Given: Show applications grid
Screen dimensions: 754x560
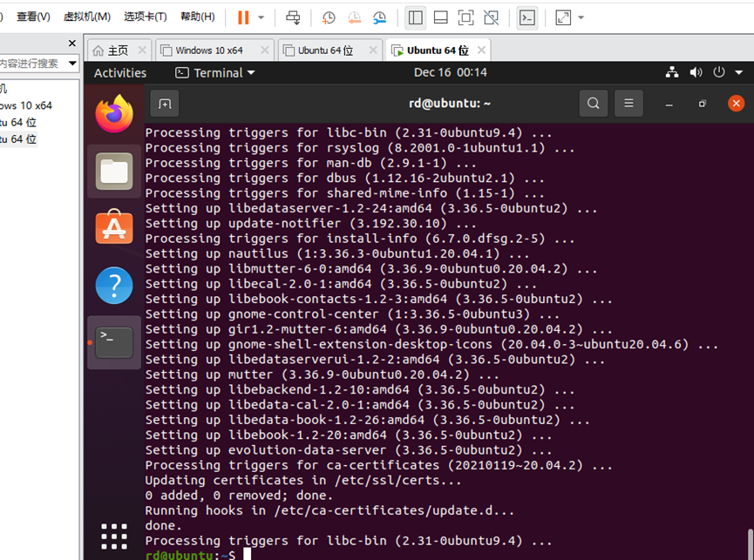Looking at the screenshot, I should click(x=114, y=536).
